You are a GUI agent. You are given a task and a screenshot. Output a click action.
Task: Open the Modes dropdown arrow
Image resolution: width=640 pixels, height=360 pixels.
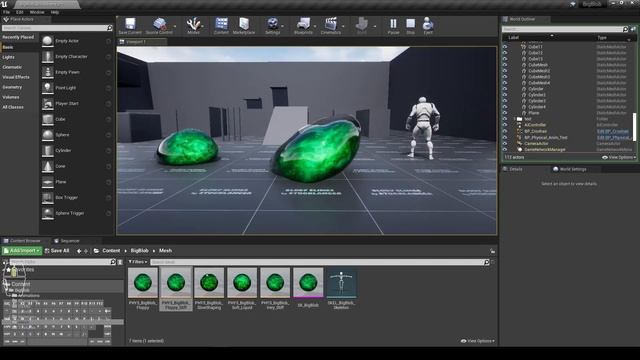203,26
